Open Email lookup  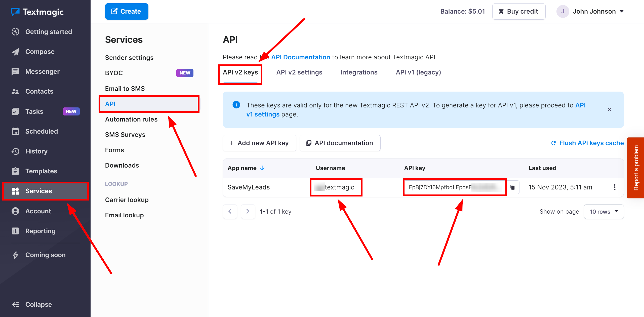coord(124,215)
